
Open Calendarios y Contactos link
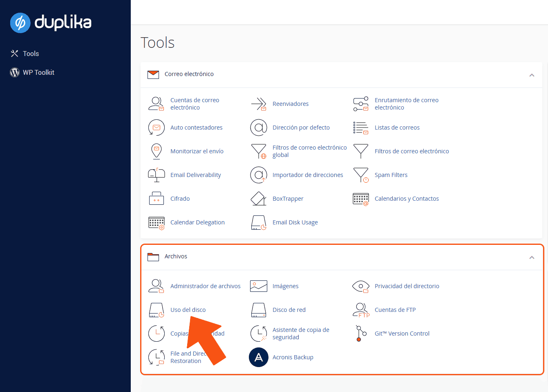tap(407, 199)
